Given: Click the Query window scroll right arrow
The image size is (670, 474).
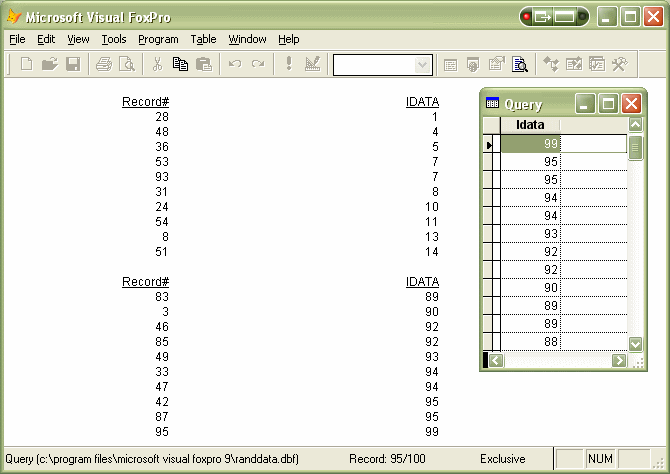Looking at the screenshot, I should [619, 360].
